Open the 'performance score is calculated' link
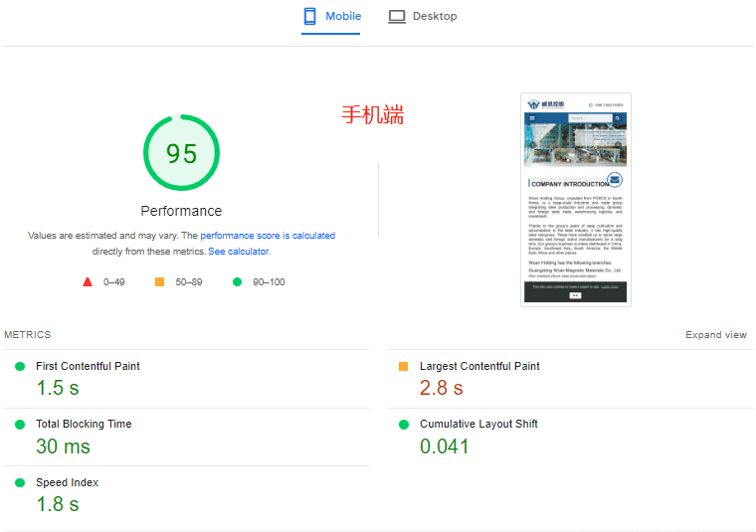The height and width of the screenshot is (532, 756). click(268, 236)
